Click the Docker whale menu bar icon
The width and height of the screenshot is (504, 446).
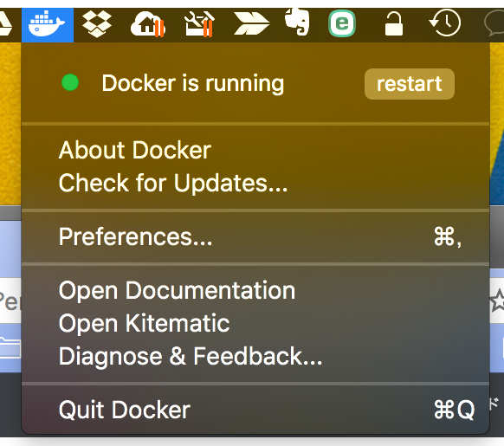pyautogui.click(x=48, y=25)
